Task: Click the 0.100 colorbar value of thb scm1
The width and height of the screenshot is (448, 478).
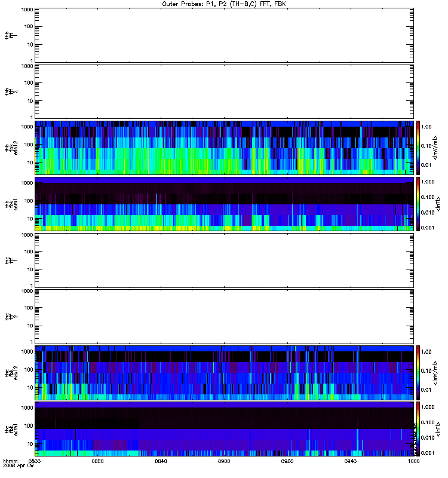Action: (428, 197)
